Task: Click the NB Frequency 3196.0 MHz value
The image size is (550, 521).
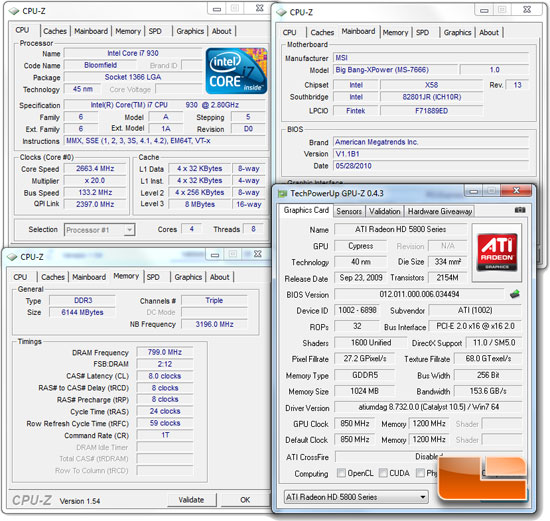Action: coord(214,325)
